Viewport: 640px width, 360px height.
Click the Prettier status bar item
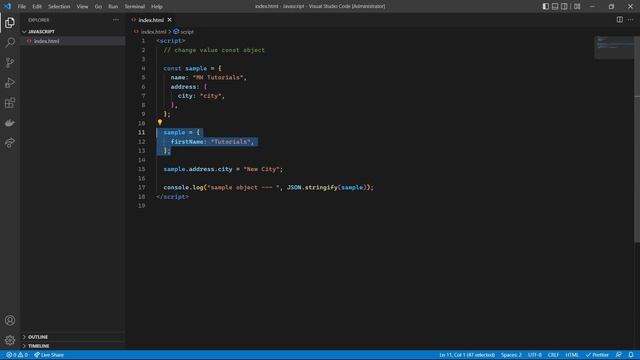(x=597, y=355)
